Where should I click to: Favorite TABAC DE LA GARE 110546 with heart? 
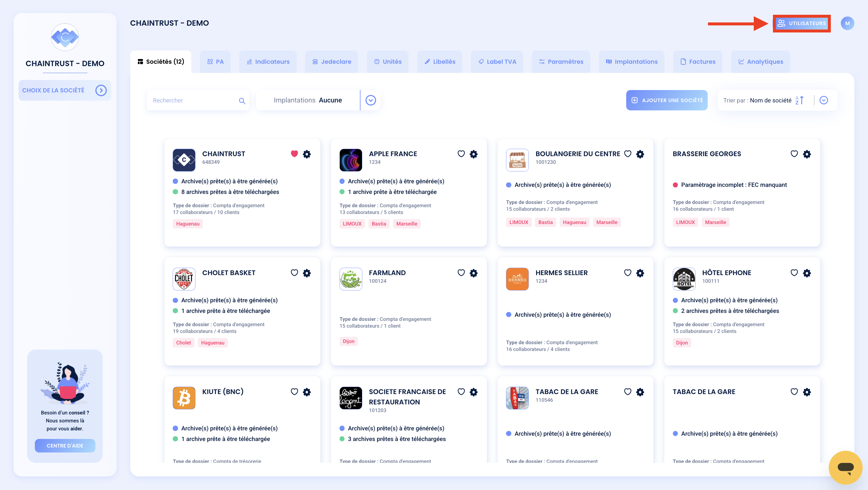coord(627,392)
